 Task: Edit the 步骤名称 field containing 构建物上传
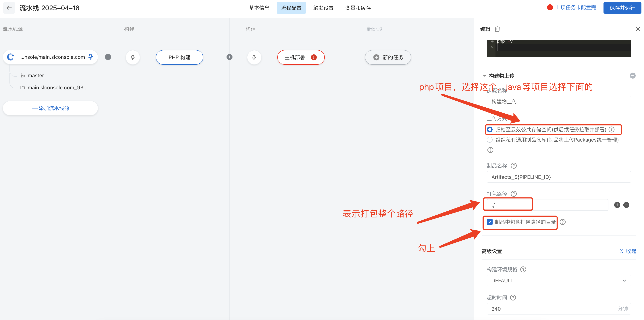(558, 102)
